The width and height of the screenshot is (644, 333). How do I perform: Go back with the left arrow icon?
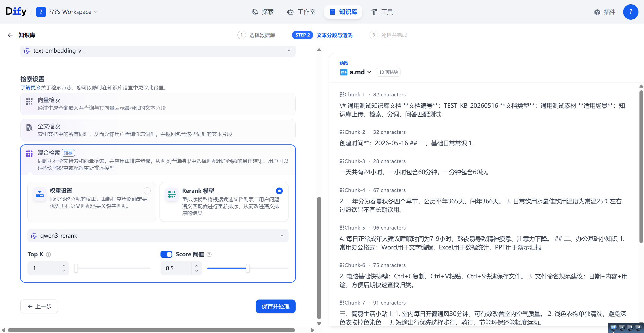click(x=10, y=35)
